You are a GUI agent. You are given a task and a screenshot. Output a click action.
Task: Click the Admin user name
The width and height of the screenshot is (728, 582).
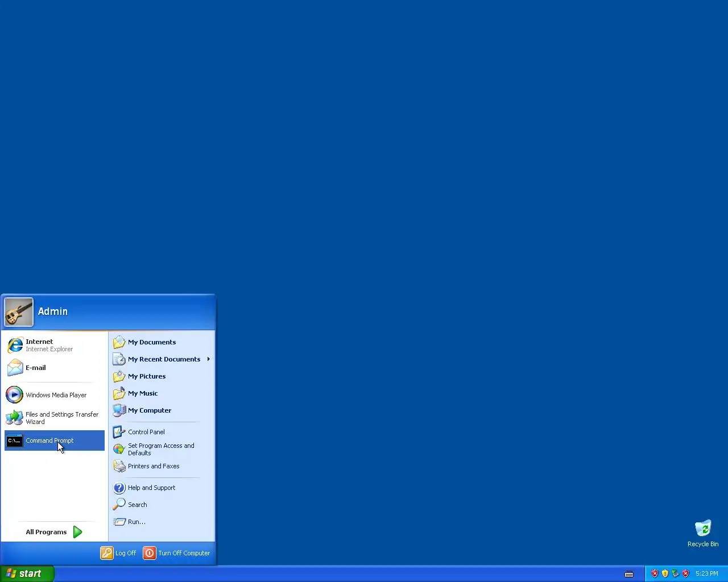(x=53, y=311)
